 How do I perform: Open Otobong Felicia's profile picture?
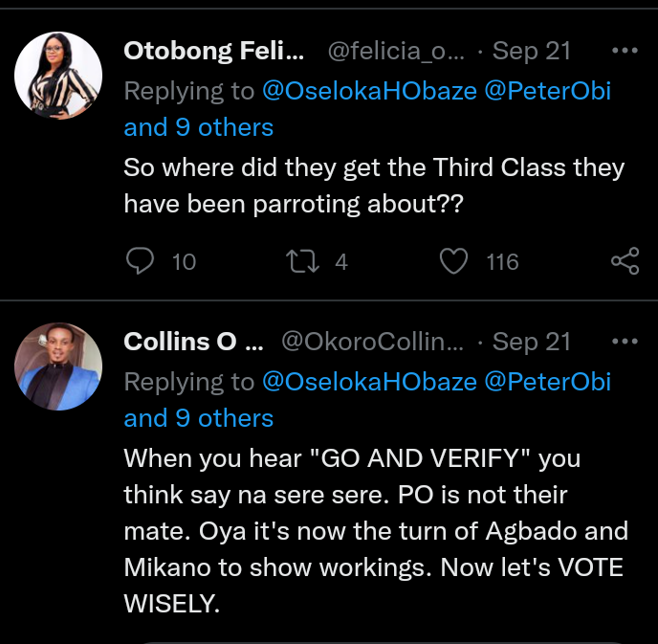click(60, 74)
